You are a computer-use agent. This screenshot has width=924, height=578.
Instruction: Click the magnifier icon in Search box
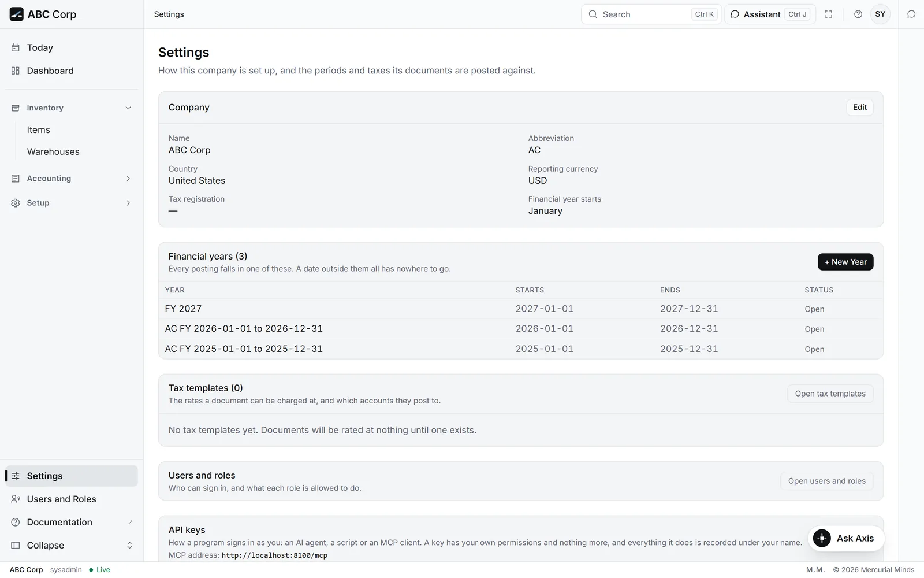(593, 14)
